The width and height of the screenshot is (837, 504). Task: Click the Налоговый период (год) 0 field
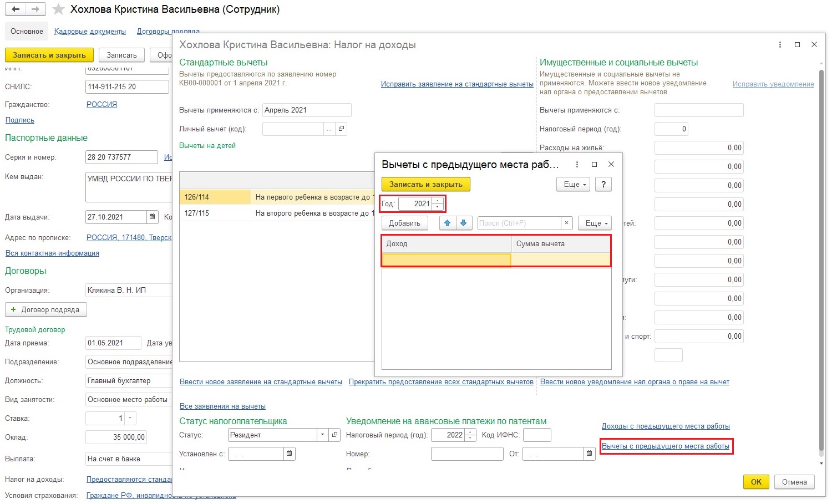pyautogui.click(x=672, y=129)
